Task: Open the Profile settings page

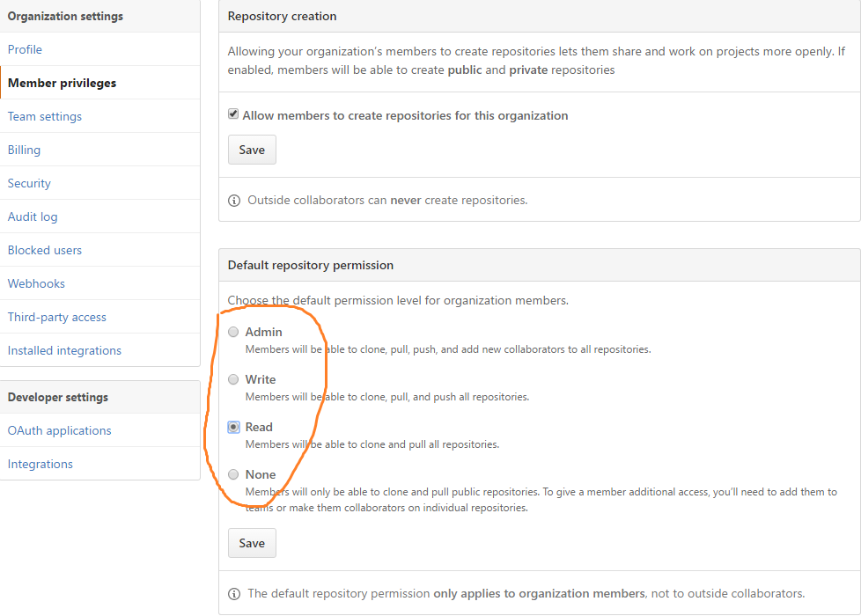Action: pos(25,49)
